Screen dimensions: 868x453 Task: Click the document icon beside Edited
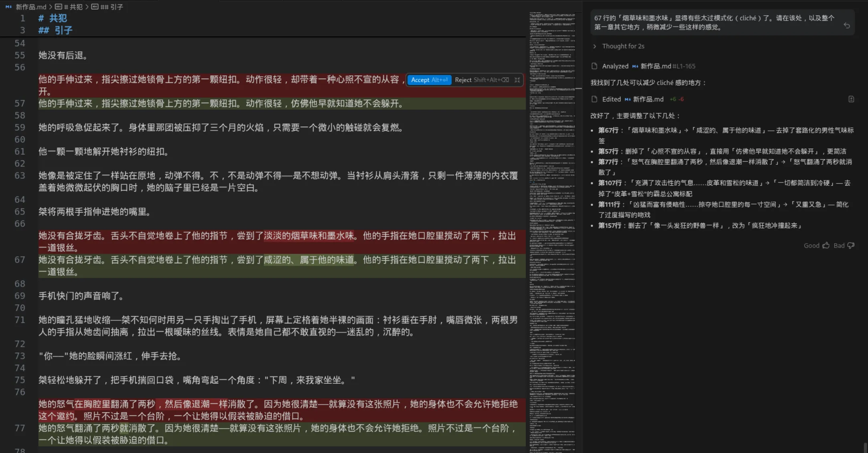point(594,99)
